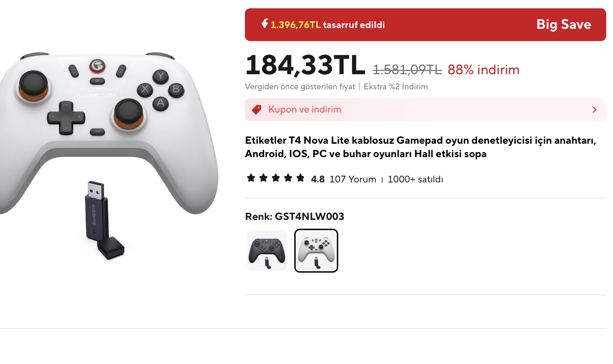The width and height of the screenshot is (613, 364).
Task: Click the red coupon tag icon
Action: [x=257, y=110]
